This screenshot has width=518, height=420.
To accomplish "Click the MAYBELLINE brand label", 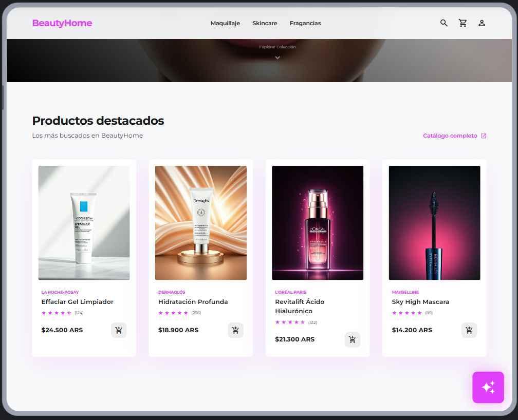I will (x=405, y=292).
